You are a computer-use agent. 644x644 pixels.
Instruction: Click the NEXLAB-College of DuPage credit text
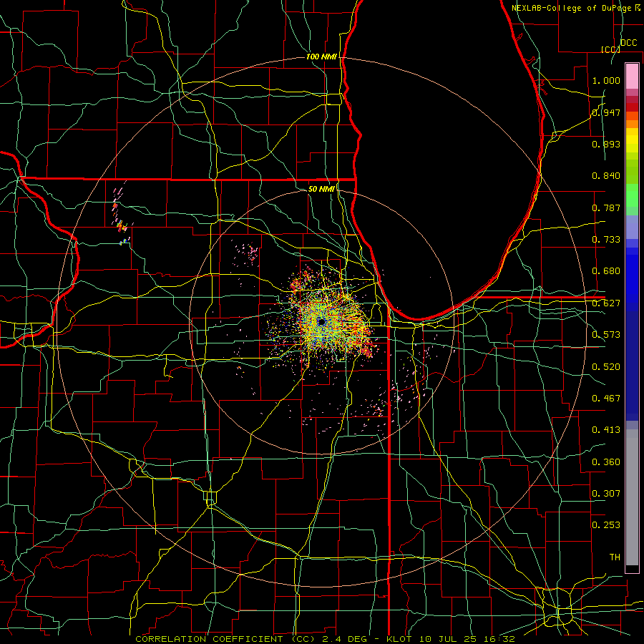pyautogui.click(x=572, y=7)
